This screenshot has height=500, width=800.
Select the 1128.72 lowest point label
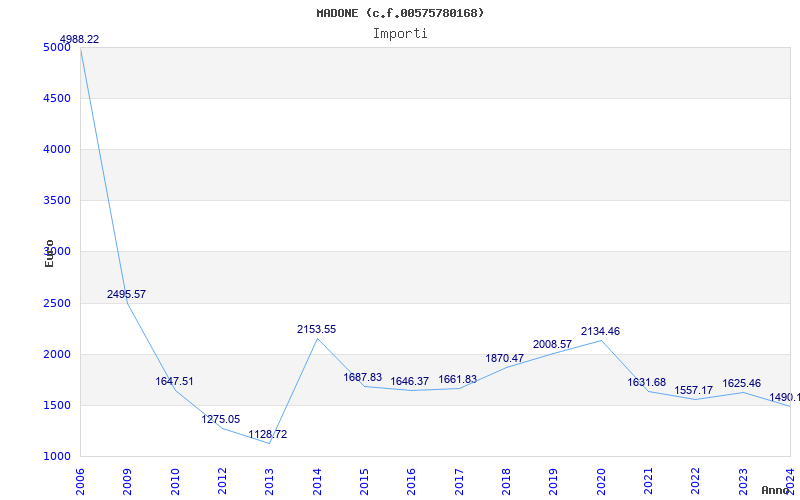coord(267,435)
